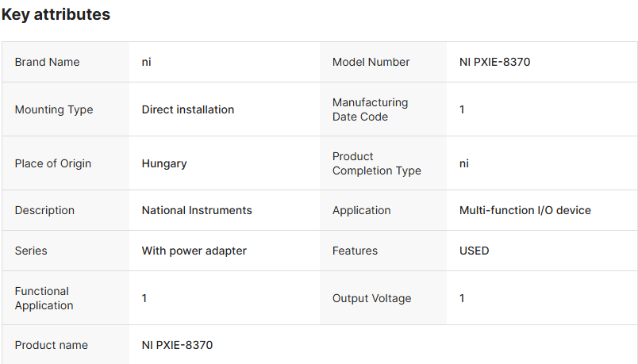
Task: Click the Functional Application label
Action: click(44, 298)
